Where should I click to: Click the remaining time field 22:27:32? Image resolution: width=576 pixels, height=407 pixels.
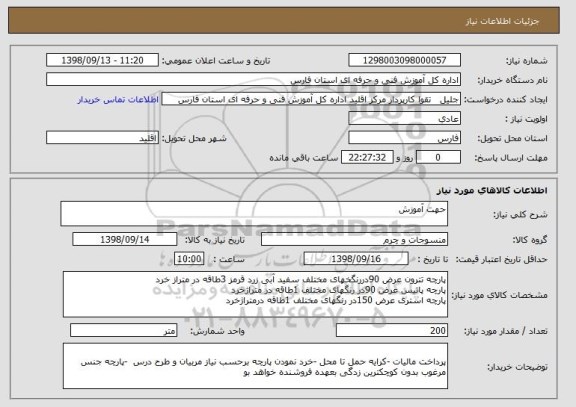click(x=367, y=158)
